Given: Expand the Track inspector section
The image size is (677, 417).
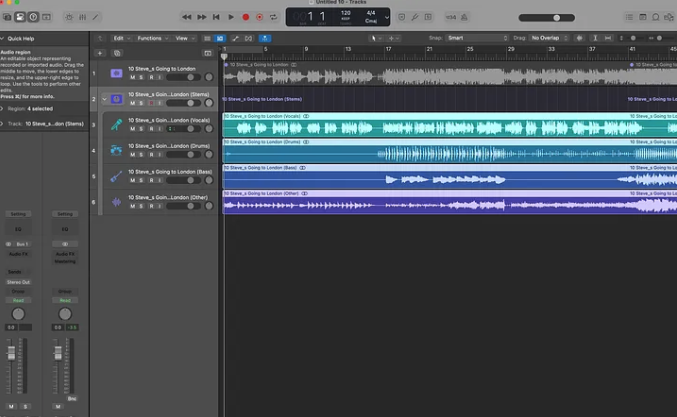Looking at the screenshot, I should [2, 124].
